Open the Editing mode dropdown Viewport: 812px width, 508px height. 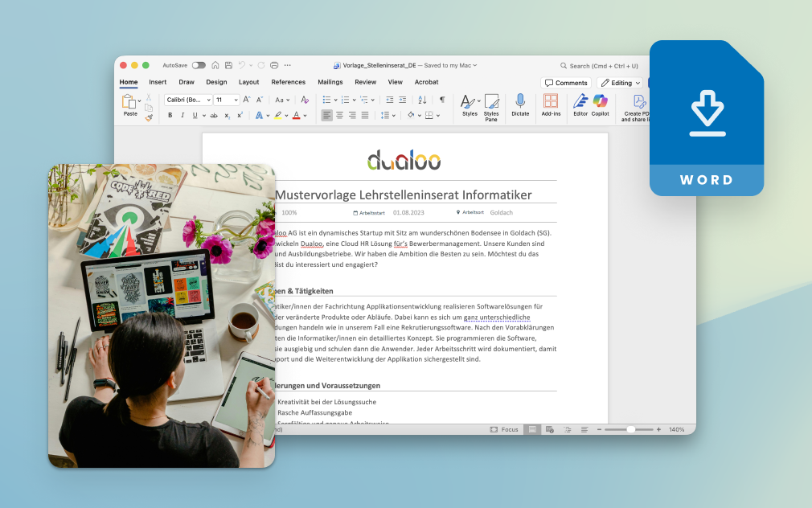tap(621, 83)
